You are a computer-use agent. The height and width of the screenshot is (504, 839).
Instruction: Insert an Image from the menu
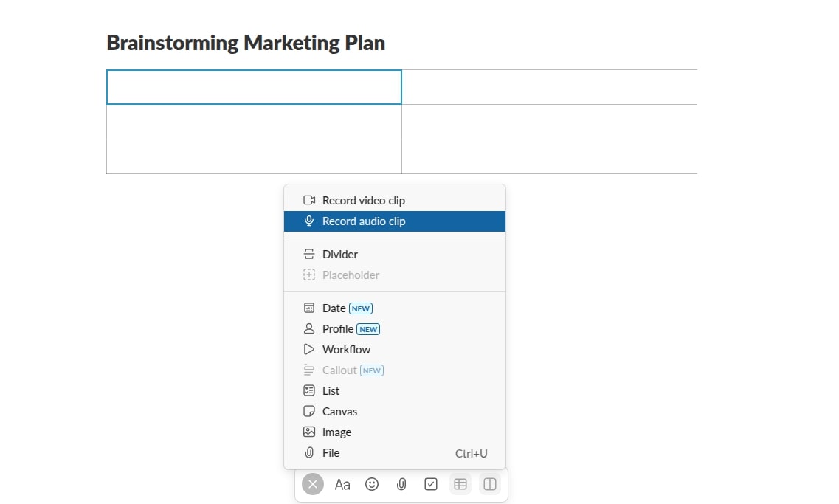[336, 432]
